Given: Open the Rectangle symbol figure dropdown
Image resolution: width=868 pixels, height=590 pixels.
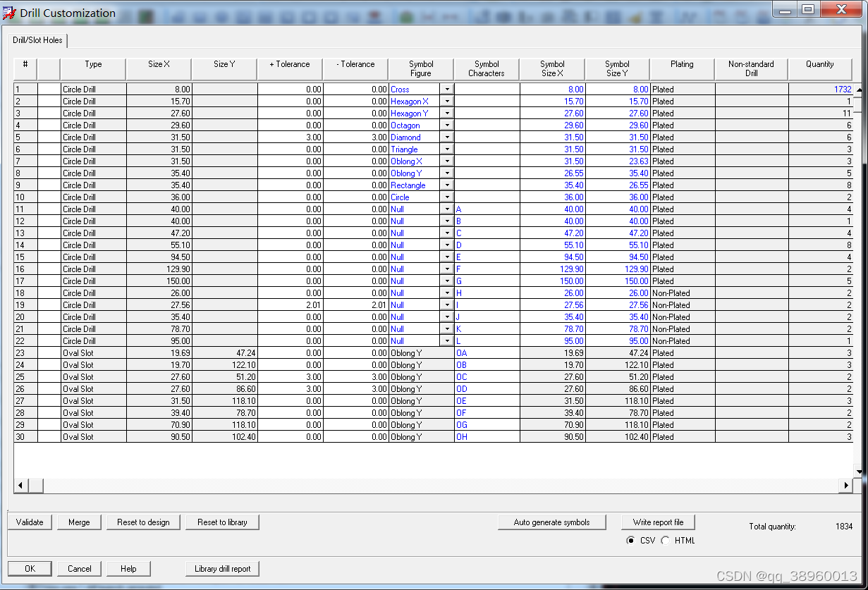Looking at the screenshot, I should [x=447, y=185].
